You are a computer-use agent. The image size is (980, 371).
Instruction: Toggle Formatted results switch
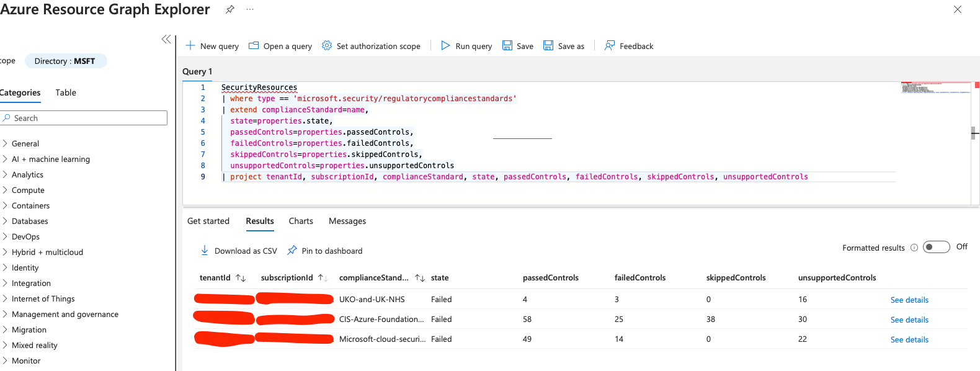tap(937, 247)
